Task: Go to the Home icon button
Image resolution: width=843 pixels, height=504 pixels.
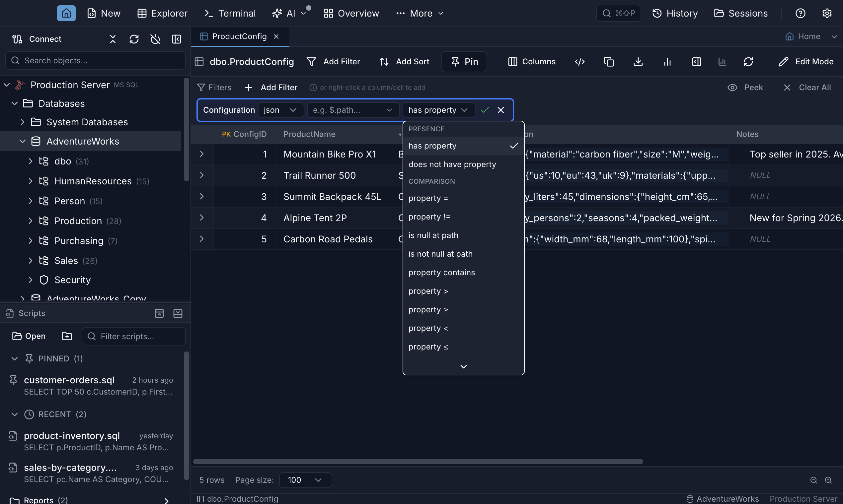Action: coord(66,13)
